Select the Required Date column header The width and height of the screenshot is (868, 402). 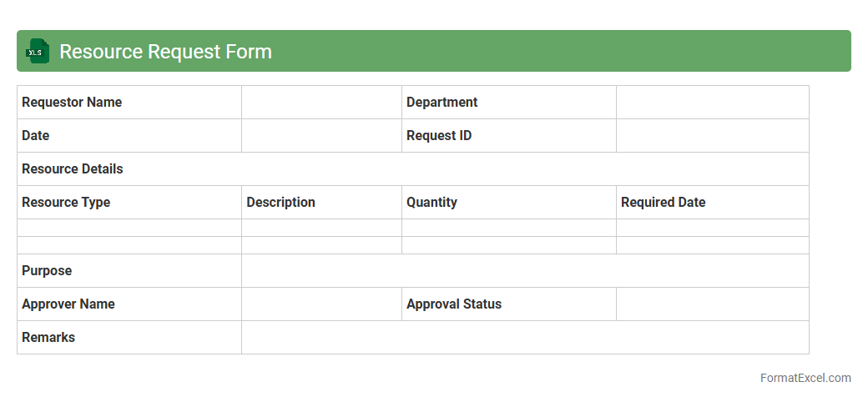tap(664, 203)
